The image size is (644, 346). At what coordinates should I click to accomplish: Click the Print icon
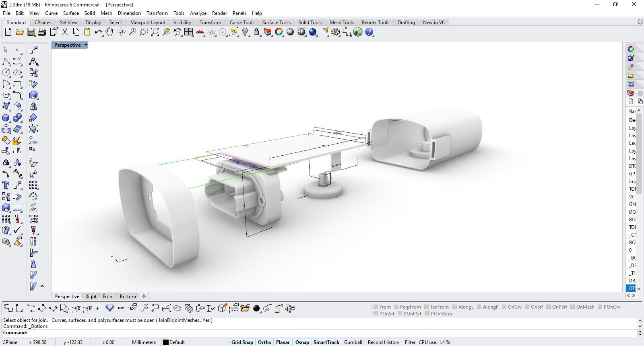pos(42,32)
